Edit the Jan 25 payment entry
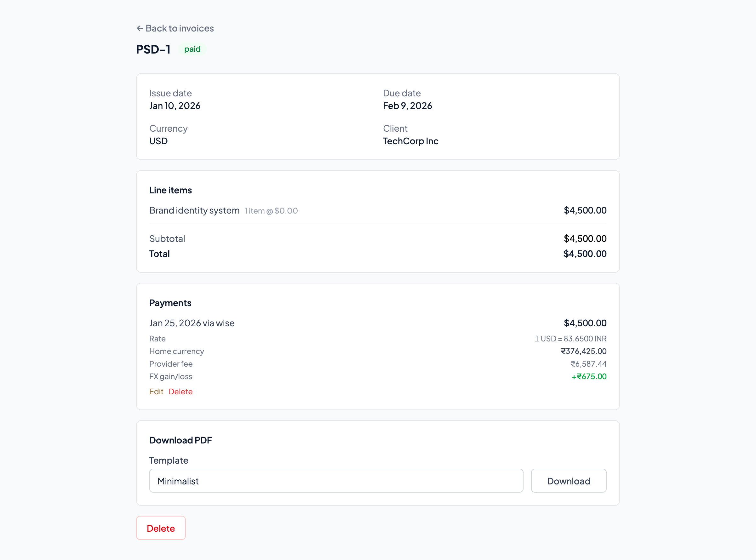The image size is (756, 560). point(156,391)
